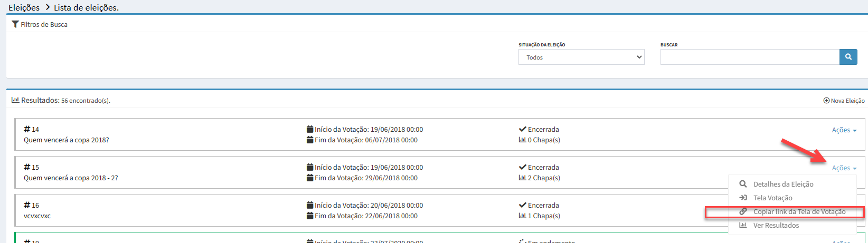Viewport: 868px width, 243px height.
Task: Go to Eleições in the breadcrumb
Action: (x=24, y=7)
